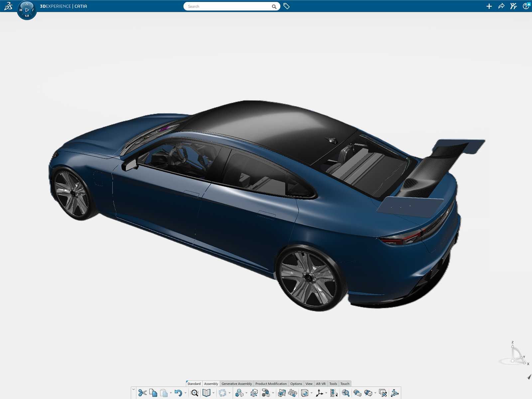Expand the Paste options arrow

[171, 393]
